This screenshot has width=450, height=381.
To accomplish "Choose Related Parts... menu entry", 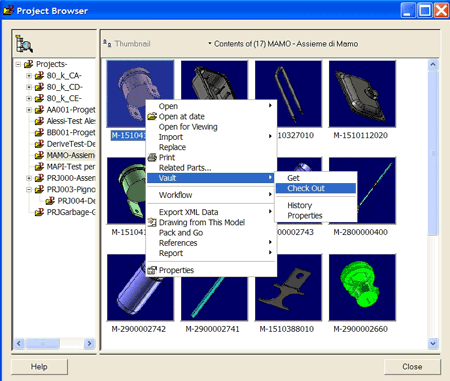I will point(211,168).
